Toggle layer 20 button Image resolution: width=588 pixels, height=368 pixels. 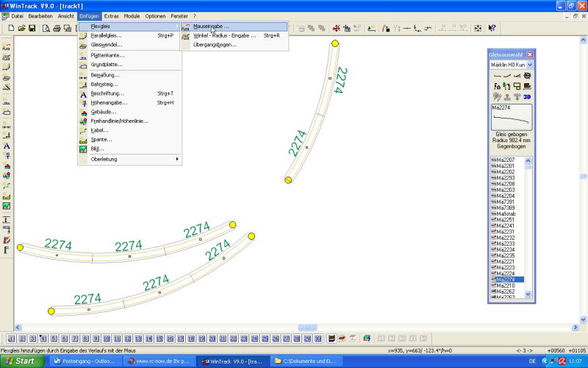click(x=212, y=339)
